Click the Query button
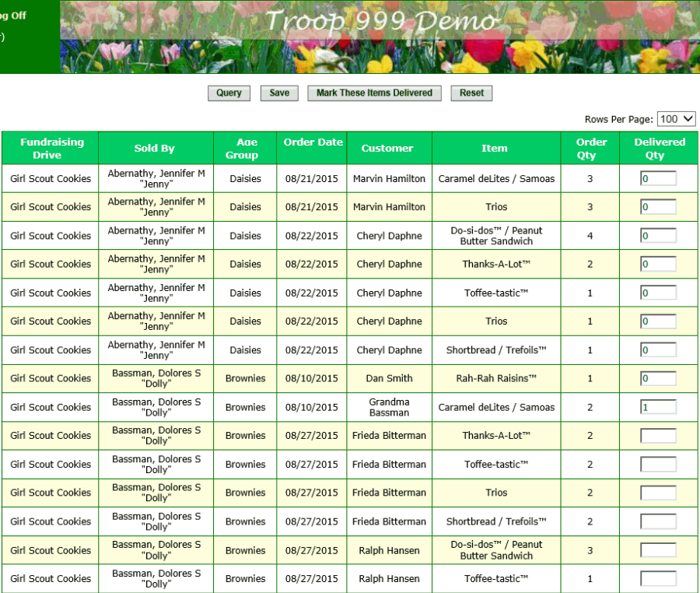Image resolution: width=700 pixels, height=593 pixels. pos(229,93)
